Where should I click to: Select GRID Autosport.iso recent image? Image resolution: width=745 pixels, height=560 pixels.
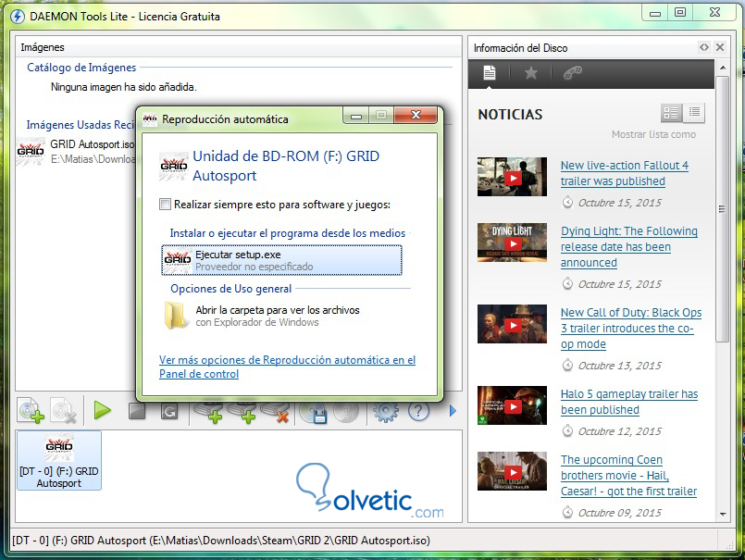tap(76, 151)
